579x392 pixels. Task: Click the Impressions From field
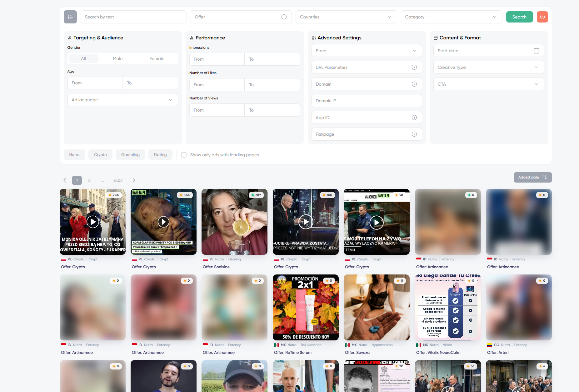point(217,59)
